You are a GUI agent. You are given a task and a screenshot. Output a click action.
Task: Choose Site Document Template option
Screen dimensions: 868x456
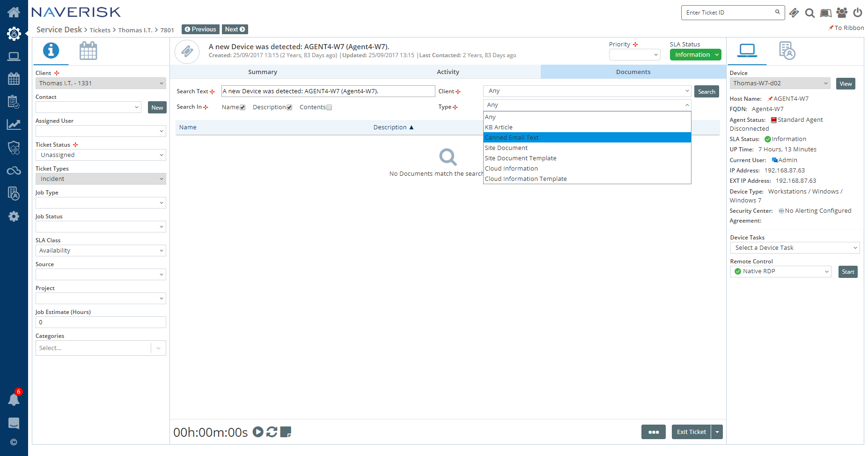click(x=587, y=158)
